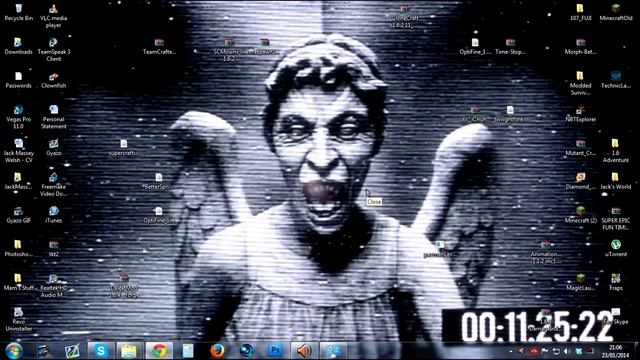Image resolution: width=640 pixels, height=360 pixels.
Task: Select the SUPER EPIC FUN TIME archive
Action: tap(616, 218)
